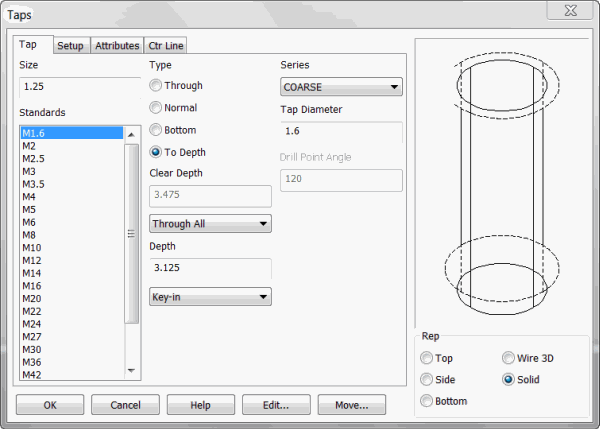Select M12 in Standards list
Viewport: 600px width, 429px height.
72,260
